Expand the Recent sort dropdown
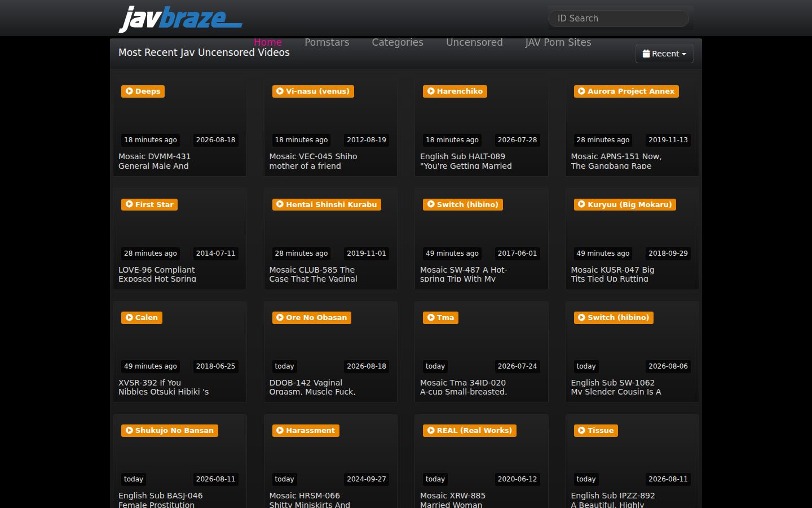Image resolution: width=812 pixels, height=508 pixels. (664, 54)
